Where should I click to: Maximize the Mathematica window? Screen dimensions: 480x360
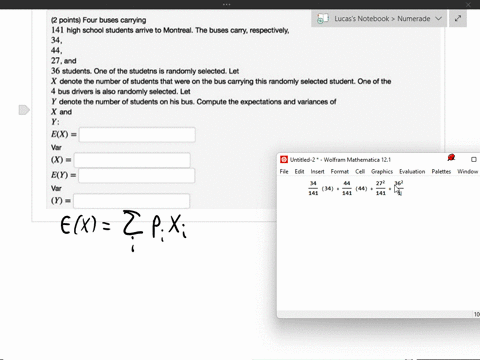click(474, 159)
